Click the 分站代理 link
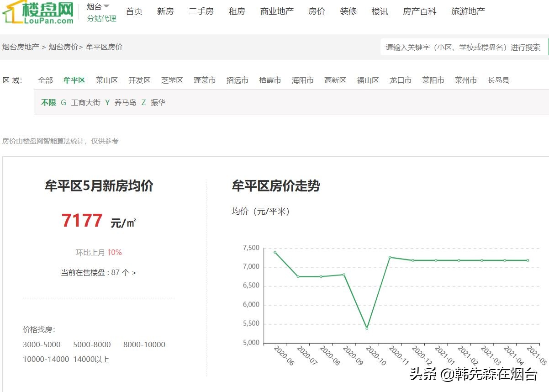This screenshot has height=392, width=549. point(101,19)
